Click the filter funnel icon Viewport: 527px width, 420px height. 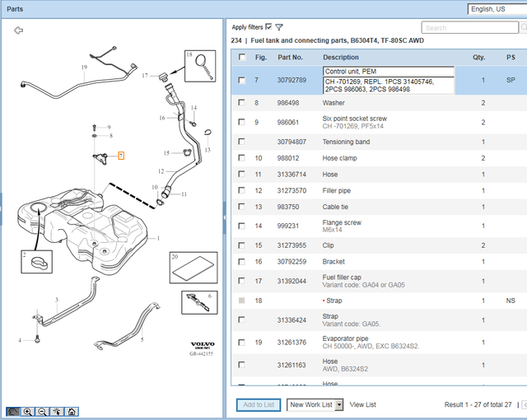(279, 27)
